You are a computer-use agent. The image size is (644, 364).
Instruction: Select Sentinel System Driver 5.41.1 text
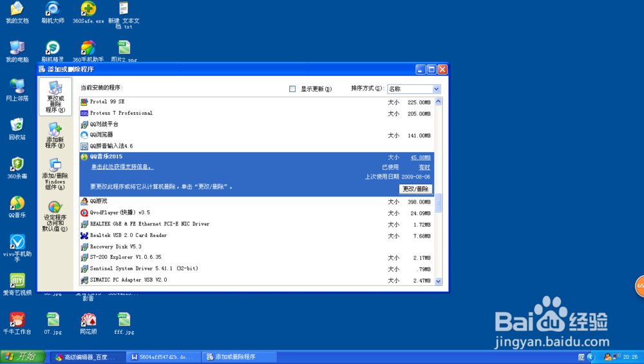click(x=144, y=269)
